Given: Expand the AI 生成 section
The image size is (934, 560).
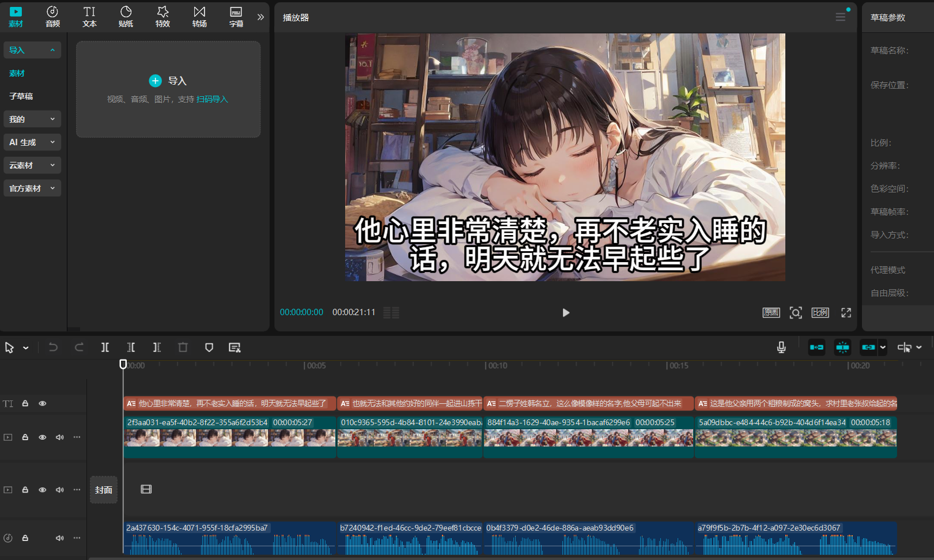Looking at the screenshot, I should point(32,142).
